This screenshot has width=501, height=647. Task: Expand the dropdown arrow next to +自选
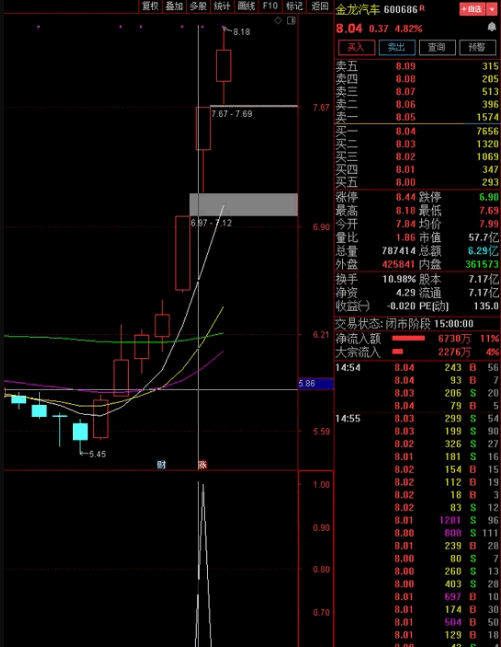[x=492, y=9]
